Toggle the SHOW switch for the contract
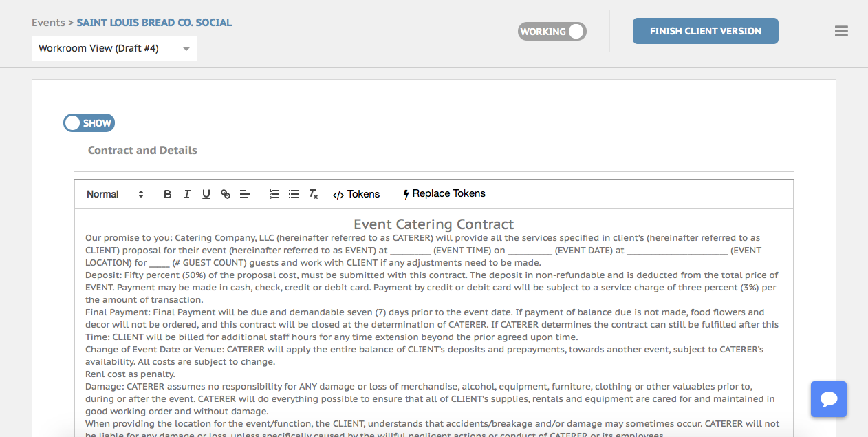 click(x=89, y=123)
